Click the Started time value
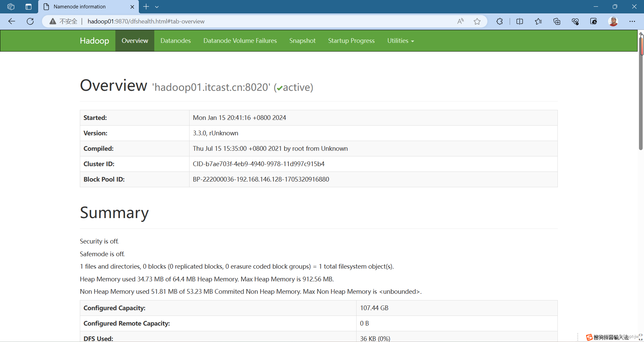 click(239, 118)
